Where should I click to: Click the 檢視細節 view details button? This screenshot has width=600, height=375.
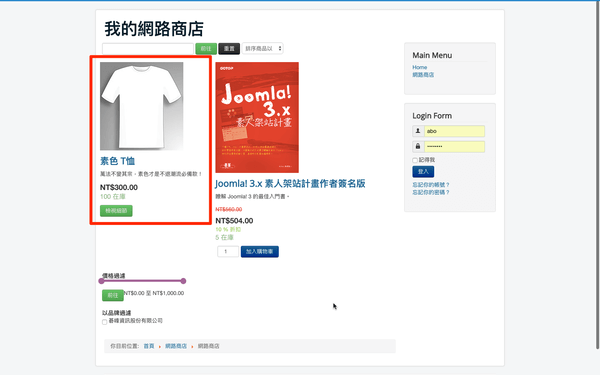(116, 211)
